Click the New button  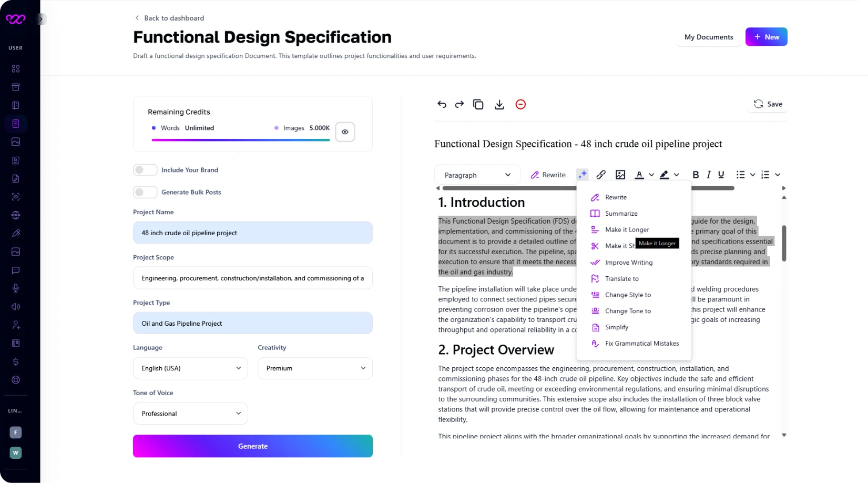click(766, 37)
